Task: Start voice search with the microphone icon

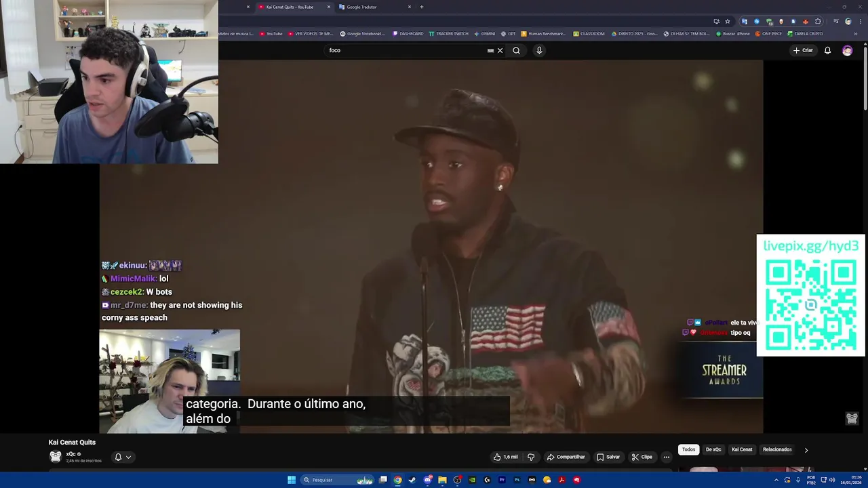Action: click(539, 50)
